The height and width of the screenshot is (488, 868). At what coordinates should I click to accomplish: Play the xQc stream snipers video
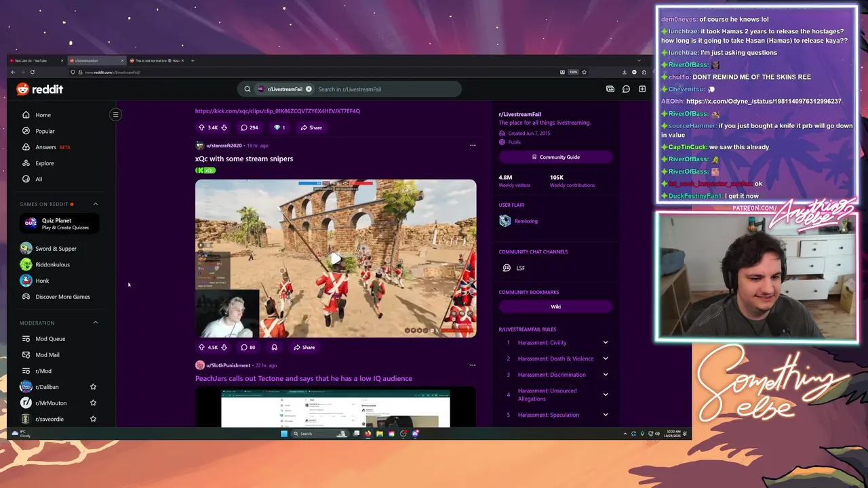pos(336,258)
